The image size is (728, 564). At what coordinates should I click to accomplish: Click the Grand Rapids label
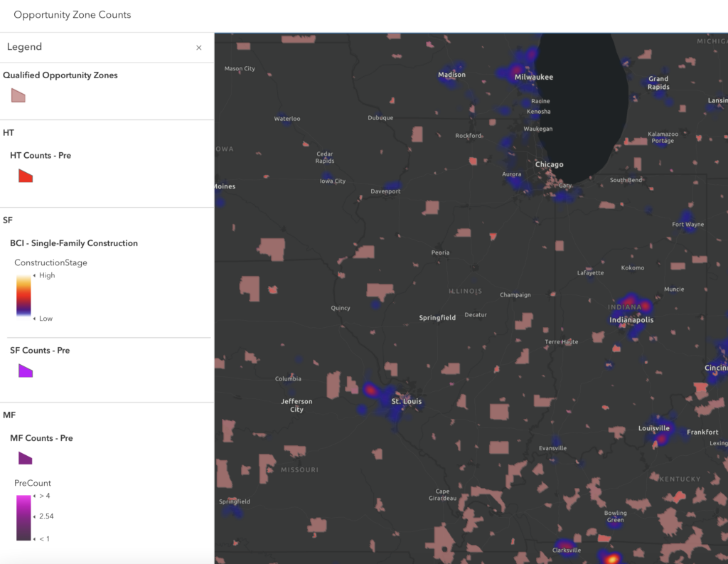coord(658,83)
